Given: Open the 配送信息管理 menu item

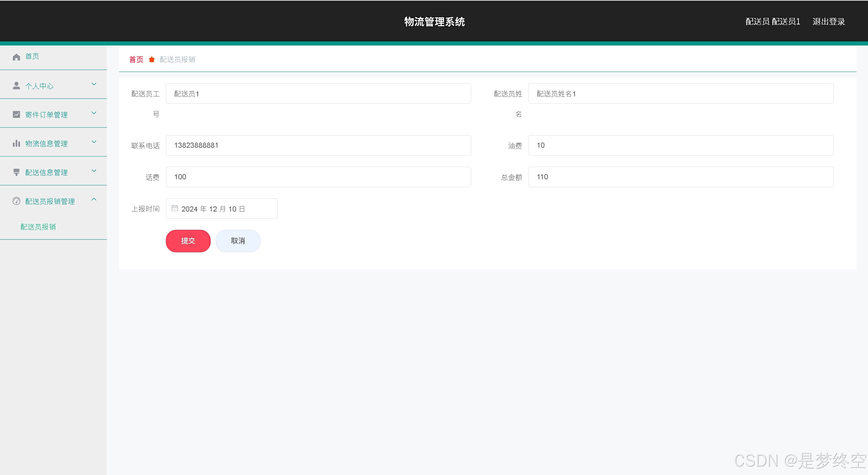Looking at the screenshot, I should (46, 172).
